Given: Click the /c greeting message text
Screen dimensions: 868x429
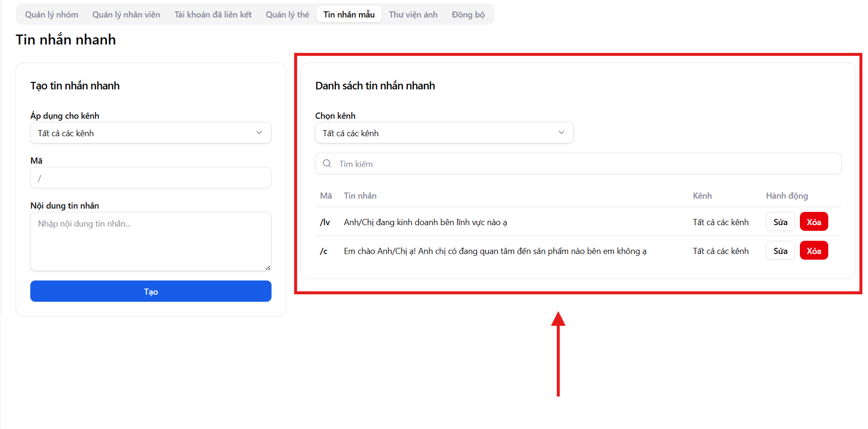Looking at the screenshot, I should coord(495,251).
